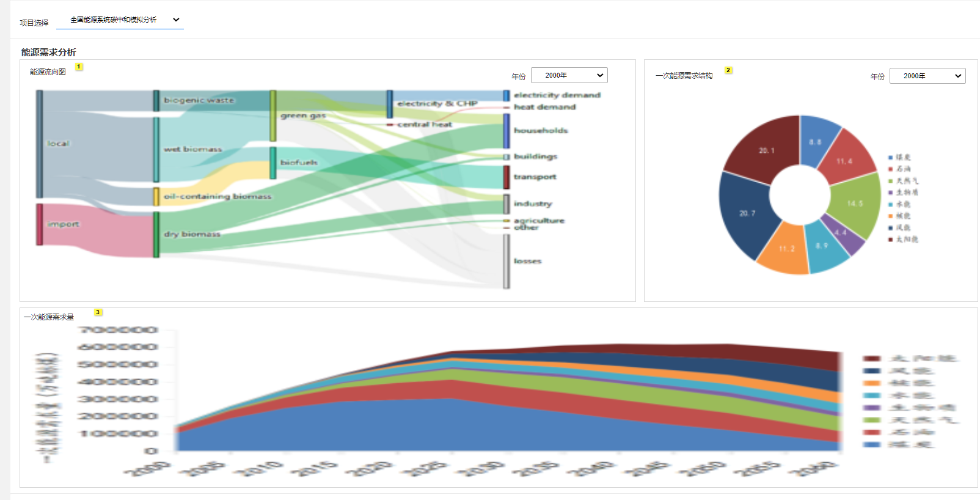Click the 核能 swatch in the donut legend
The image size is (980, 500).
coord(891,216)
